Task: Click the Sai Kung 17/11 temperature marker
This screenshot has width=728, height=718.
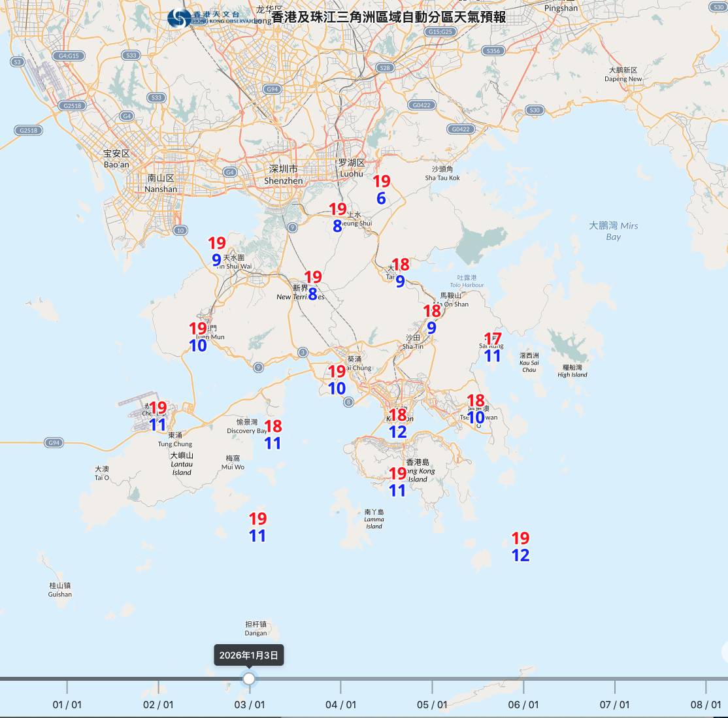Action: 492,348
